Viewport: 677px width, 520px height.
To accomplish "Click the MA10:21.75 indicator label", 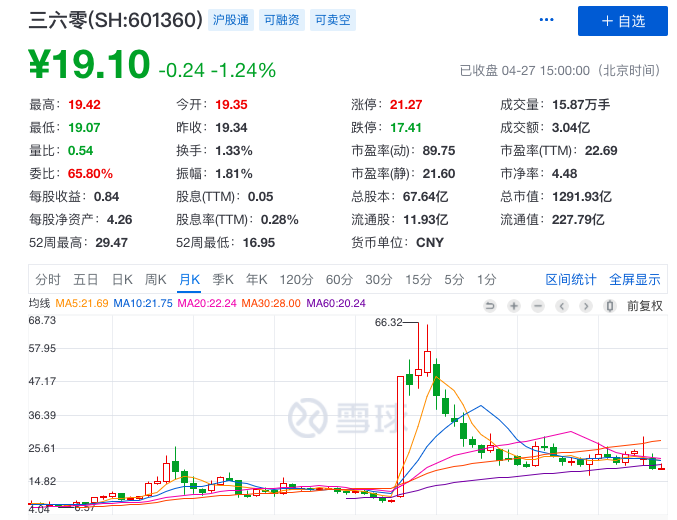I will coord(143,303).
